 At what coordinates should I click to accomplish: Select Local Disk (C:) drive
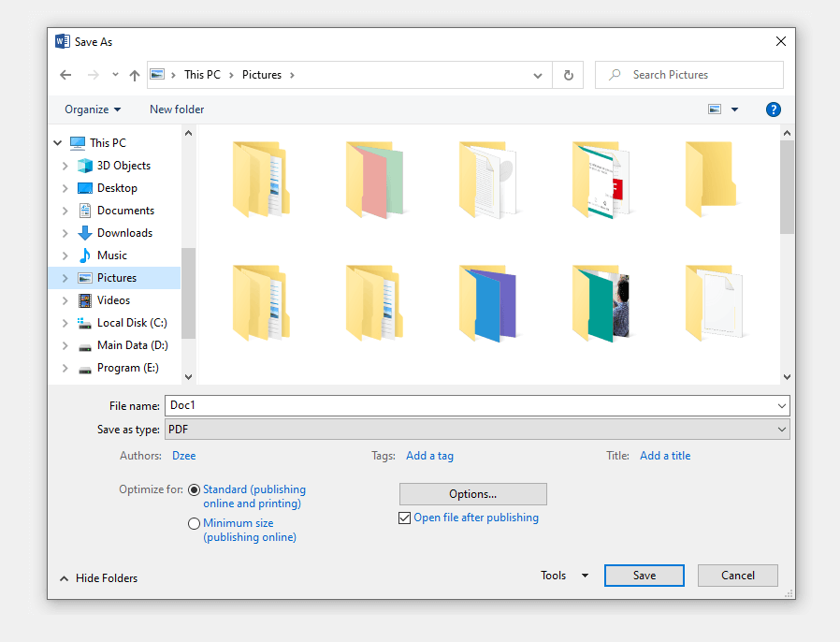[132, 323]
